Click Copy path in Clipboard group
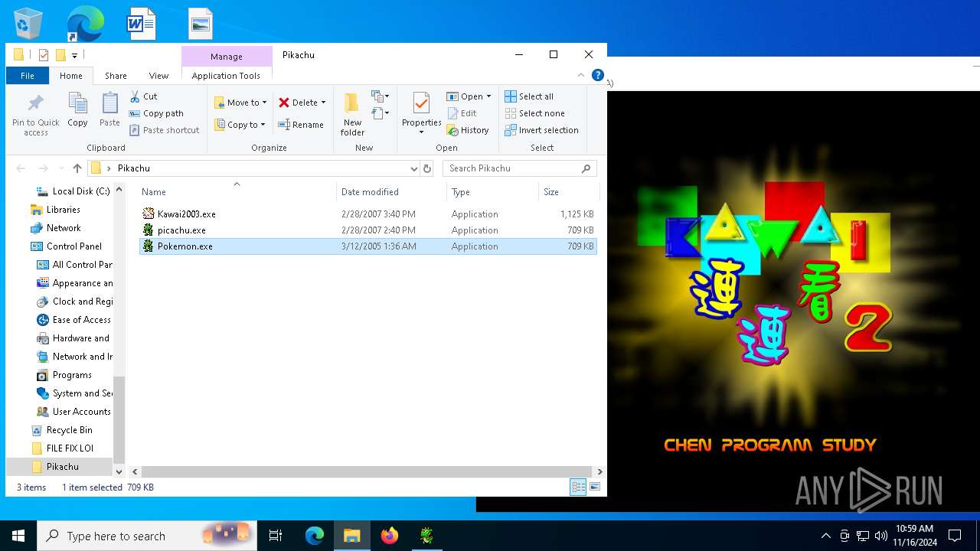The image size is (980, 551). click(x=156, y=113)
